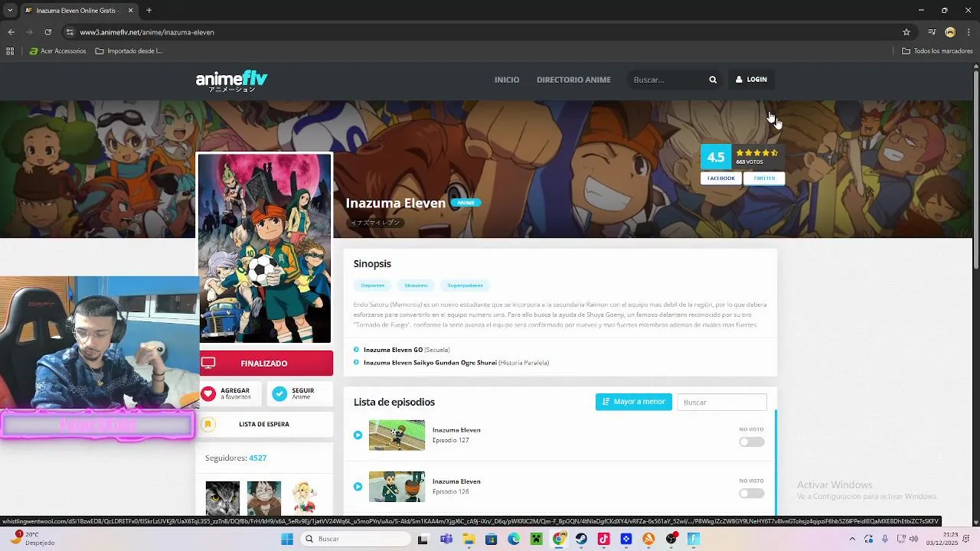Go back with the browser back arrow
Screen dimensions: 980x551
(11, 32)
